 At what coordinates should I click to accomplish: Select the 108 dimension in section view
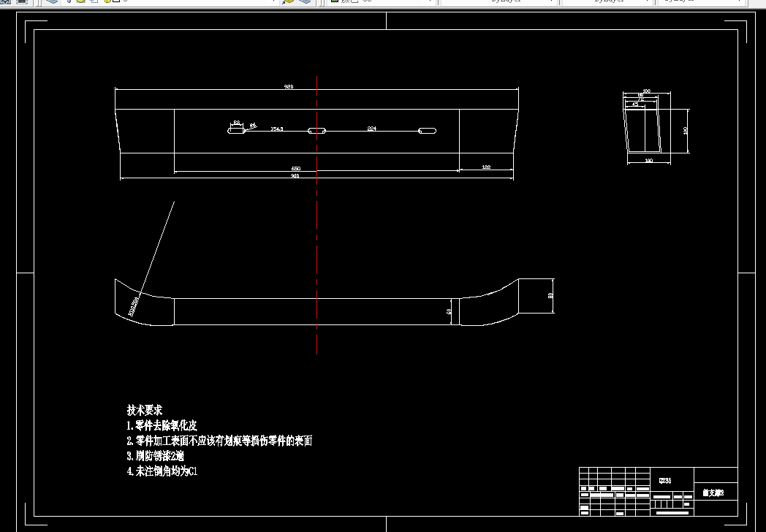click(x=647, y=91)
